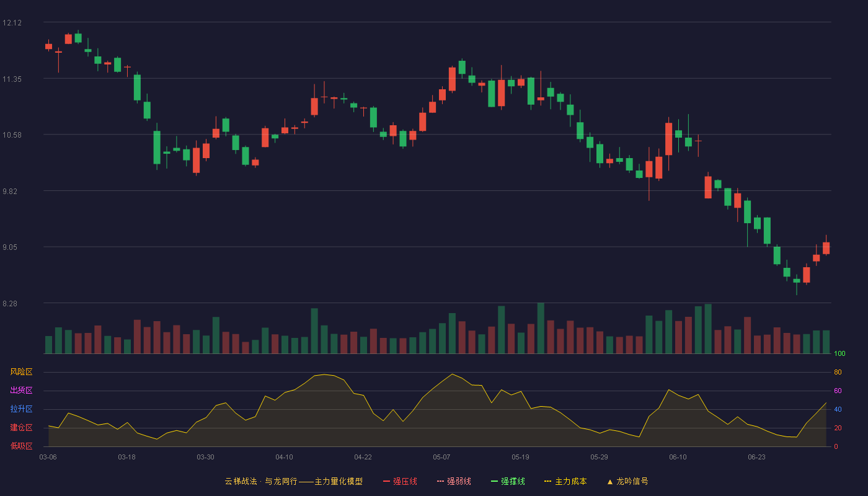Pick the 05-07 date axis label
Viewport: 868px width, 496px height.
(x=441, y=457)
